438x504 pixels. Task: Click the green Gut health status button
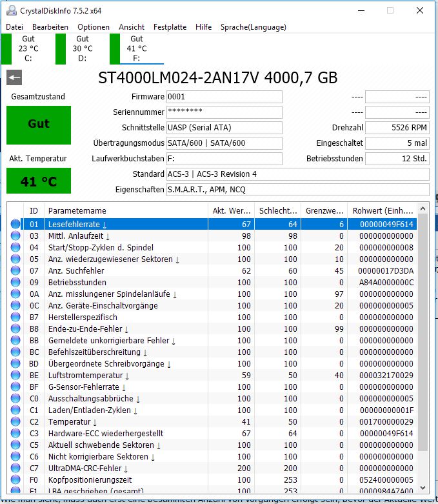tap(39, 125)
